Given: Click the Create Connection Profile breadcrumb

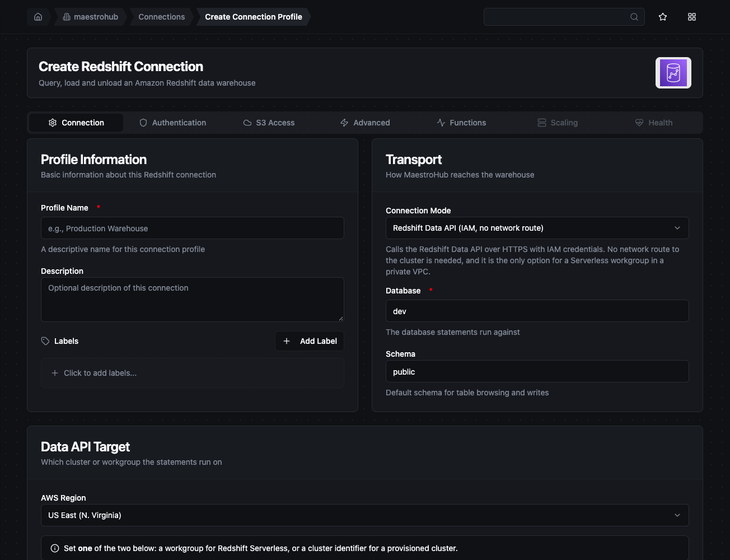Looking at the screenshot, I should coord(254,17).
